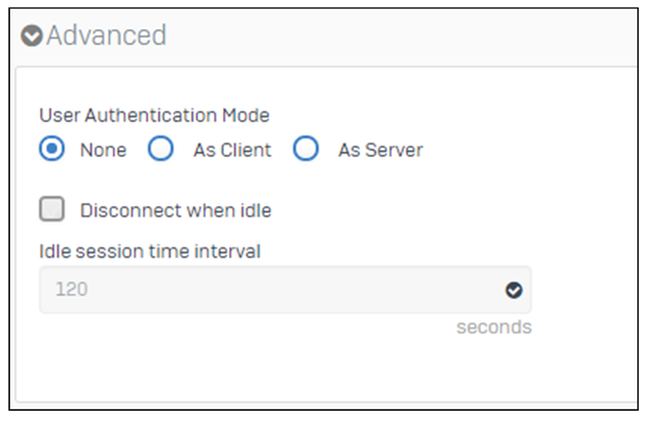Click the "User Authentication Mode" label

(154, 116)
